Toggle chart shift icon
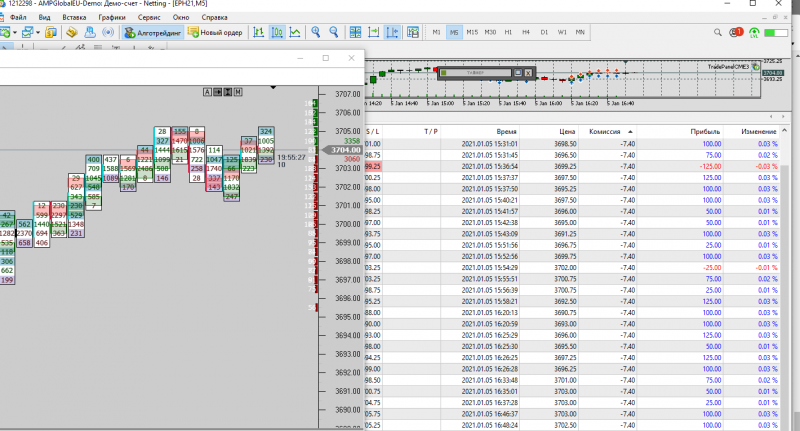Viewport: 800px width, 431px height. pos(392,33)
